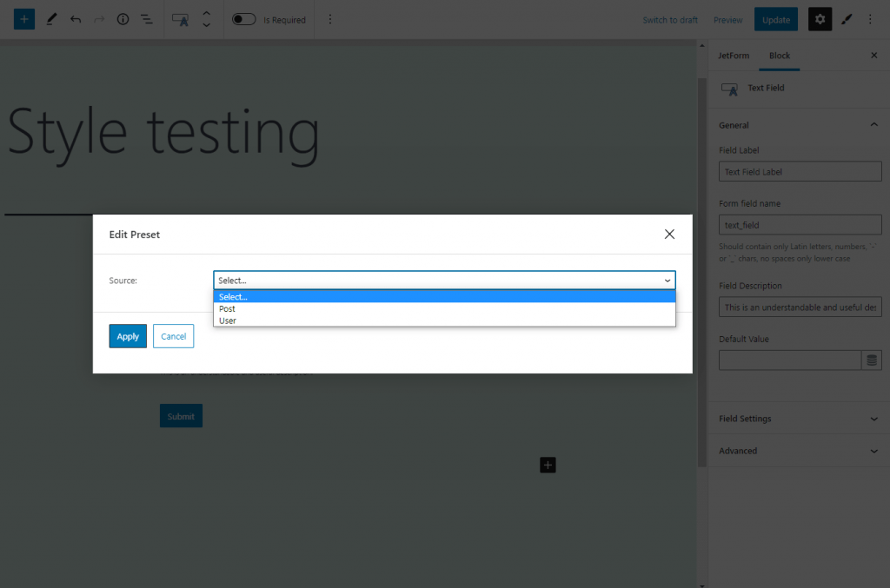
Task: Open the Source dropdown
Action: pyautogui.click(x=444, y=281)
